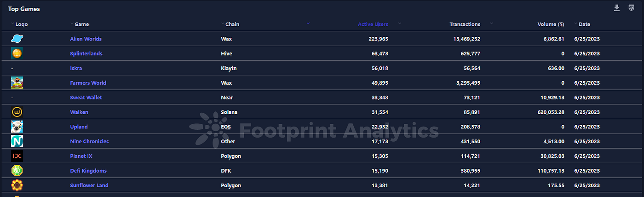Click the Splinterlands logo icon
The width and height of the screenshot is (644, 197).
pos(17,54)
